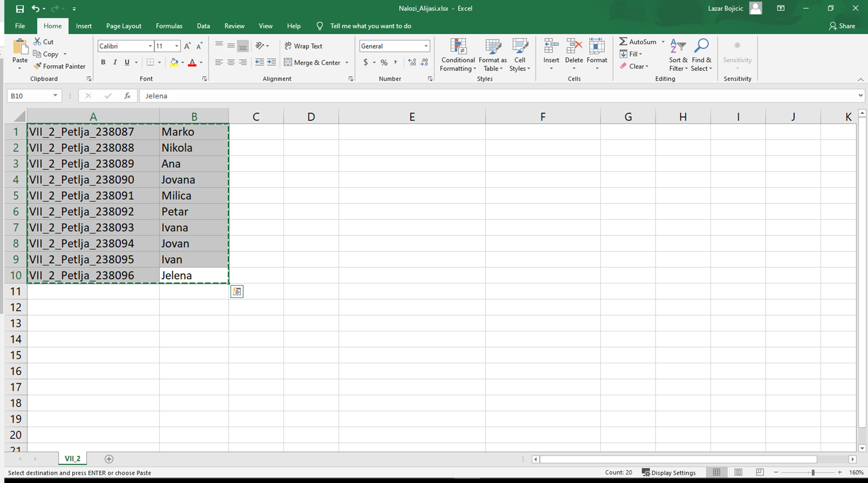The width and height of the screenshot is (868, 483).
Task: Click the Insert Function fx icon
Action: pos(128,96)
